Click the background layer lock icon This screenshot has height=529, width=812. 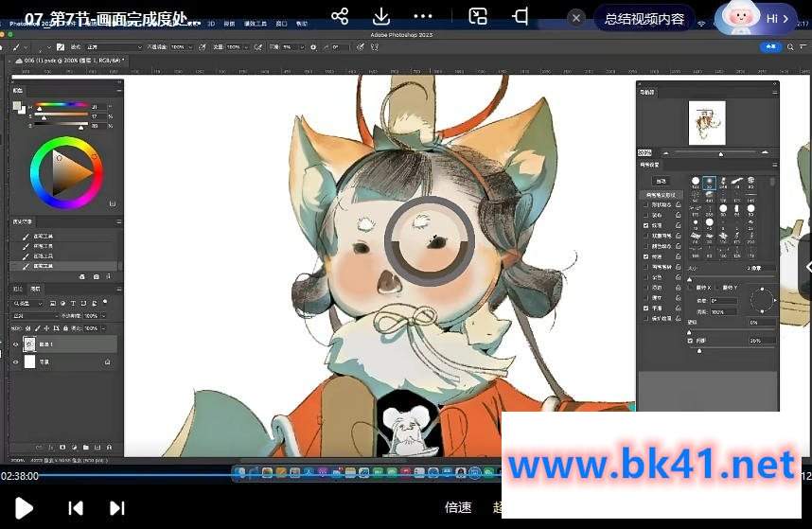[107, 361]
